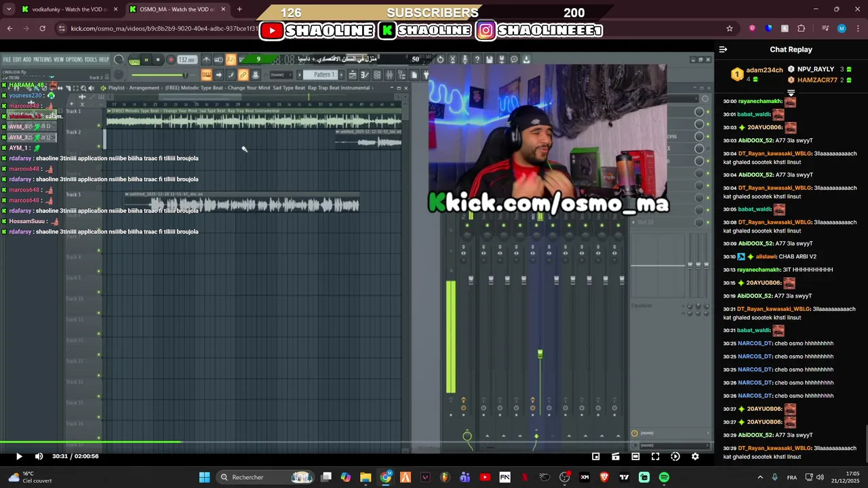
Task: Open the FRA input language switcher
Action: pos(792,477)
